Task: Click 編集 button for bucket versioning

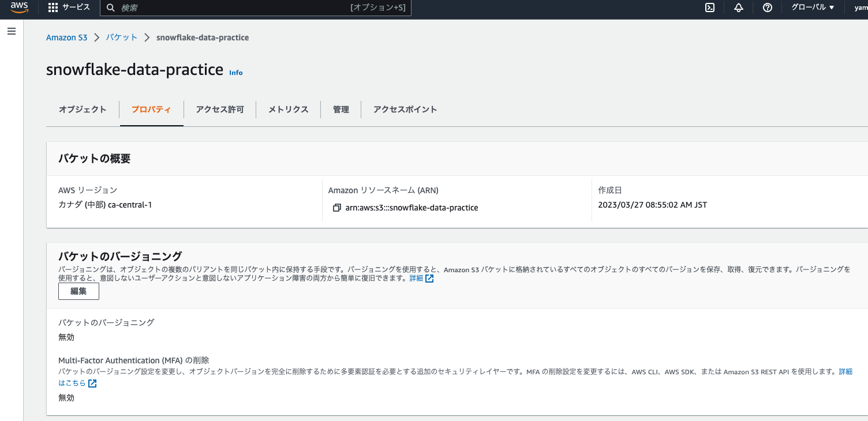Action: coord(78,291)
